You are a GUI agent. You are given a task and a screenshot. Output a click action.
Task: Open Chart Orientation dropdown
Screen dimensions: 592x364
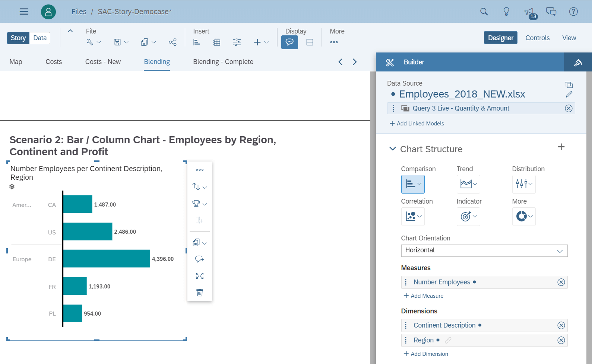pyautogui.click(x=484, y=250)
